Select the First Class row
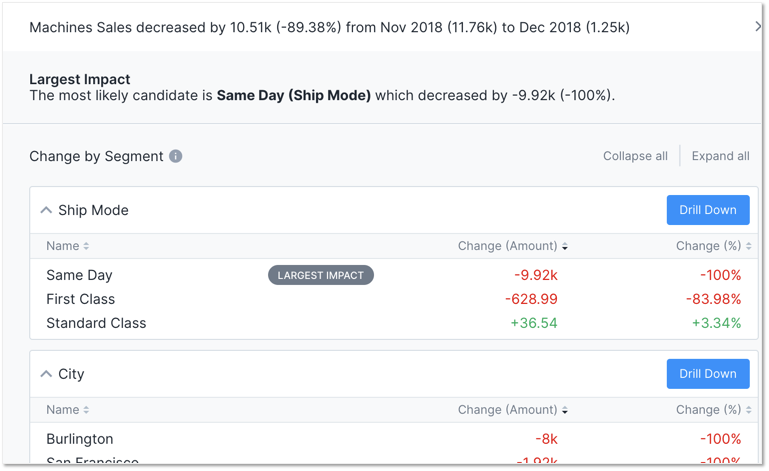Image resolution: width=769 pixels, height=471 pixels. [x=394, y=299]
